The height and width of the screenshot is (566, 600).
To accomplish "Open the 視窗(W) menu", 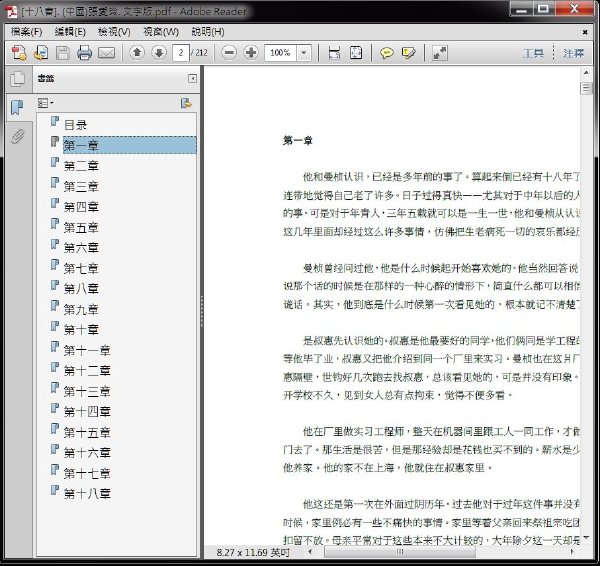I will coord(161,32).
